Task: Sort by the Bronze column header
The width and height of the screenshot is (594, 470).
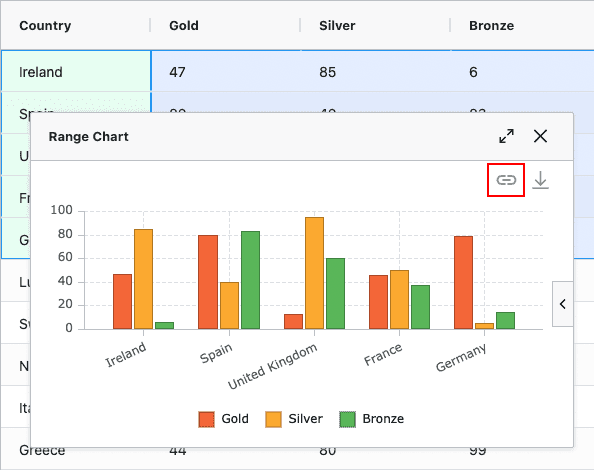Action: 491,25
